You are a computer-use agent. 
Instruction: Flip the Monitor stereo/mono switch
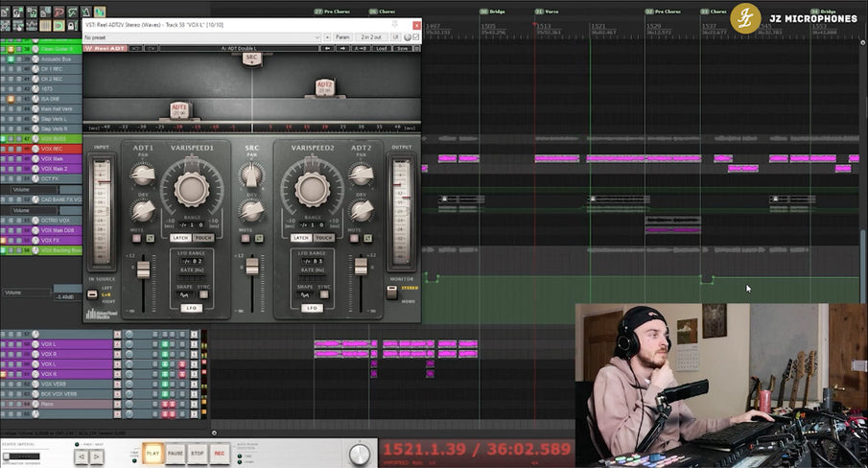click(x=392, y=292)
